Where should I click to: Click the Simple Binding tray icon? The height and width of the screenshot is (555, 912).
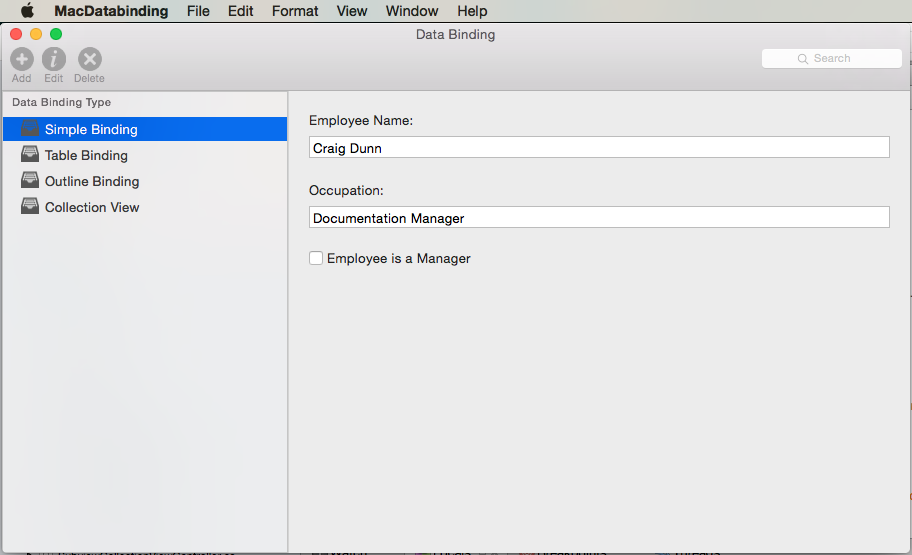[x=30, y=129]
